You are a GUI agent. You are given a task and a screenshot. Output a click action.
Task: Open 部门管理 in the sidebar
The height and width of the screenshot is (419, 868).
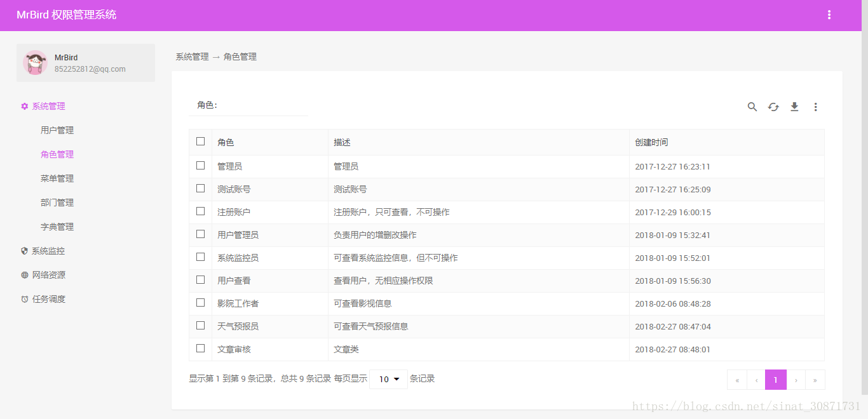(x=57, y=203)
